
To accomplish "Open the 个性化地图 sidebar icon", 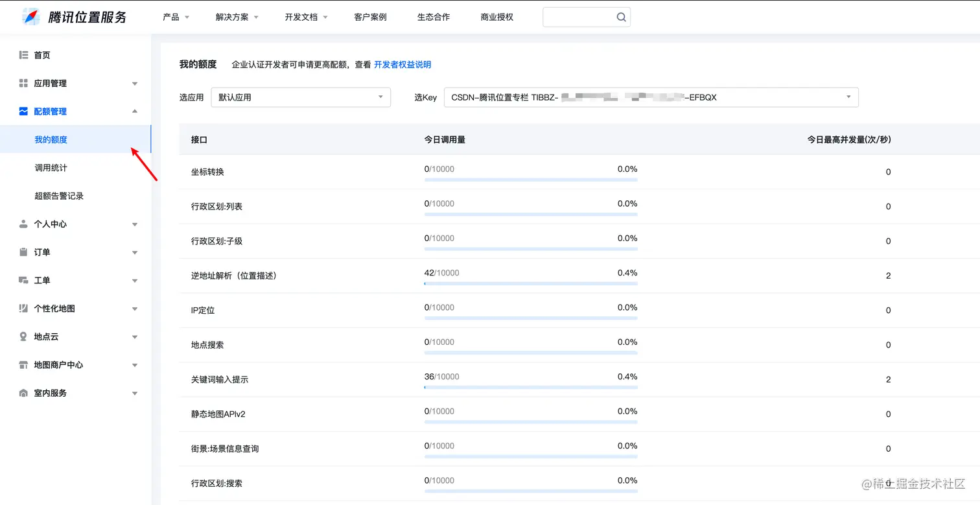I will 24,308.
